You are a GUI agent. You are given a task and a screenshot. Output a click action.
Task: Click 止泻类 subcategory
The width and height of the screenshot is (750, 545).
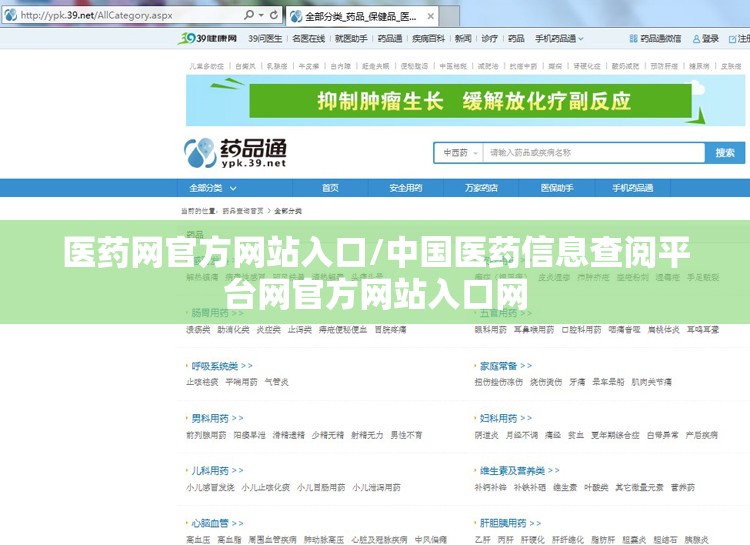click(x=299, y=330)
